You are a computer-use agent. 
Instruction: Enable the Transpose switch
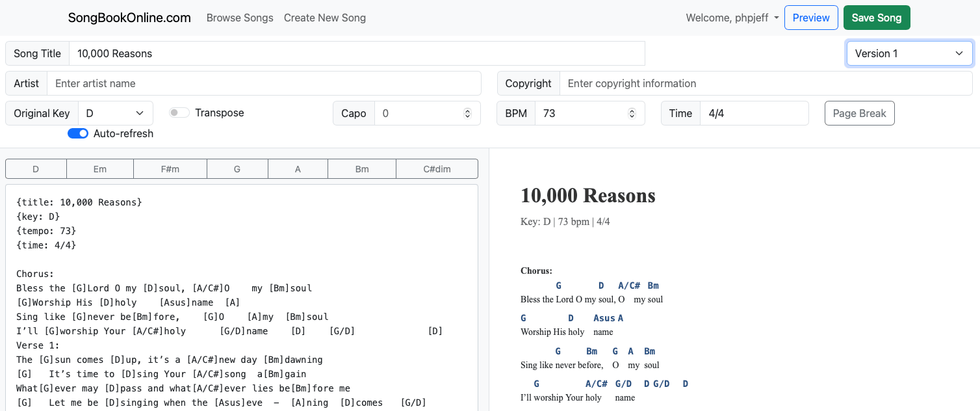[x=179, y=113]
